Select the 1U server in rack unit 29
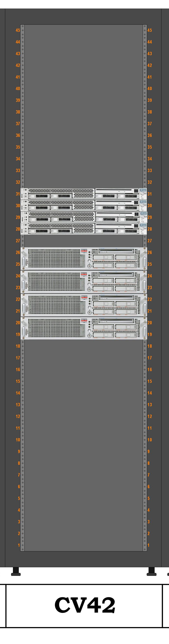This screenshot has width=169, height=644. tap(84, 217)
